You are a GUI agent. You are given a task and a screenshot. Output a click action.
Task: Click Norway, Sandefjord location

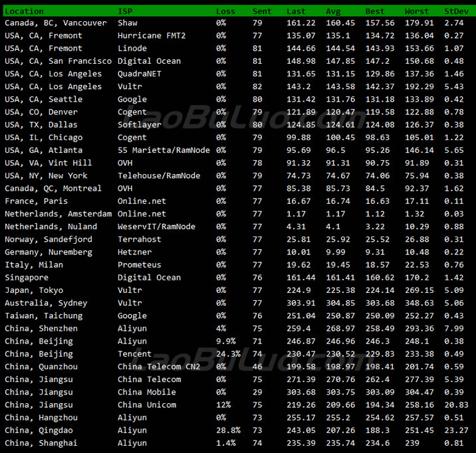(49, 240)
